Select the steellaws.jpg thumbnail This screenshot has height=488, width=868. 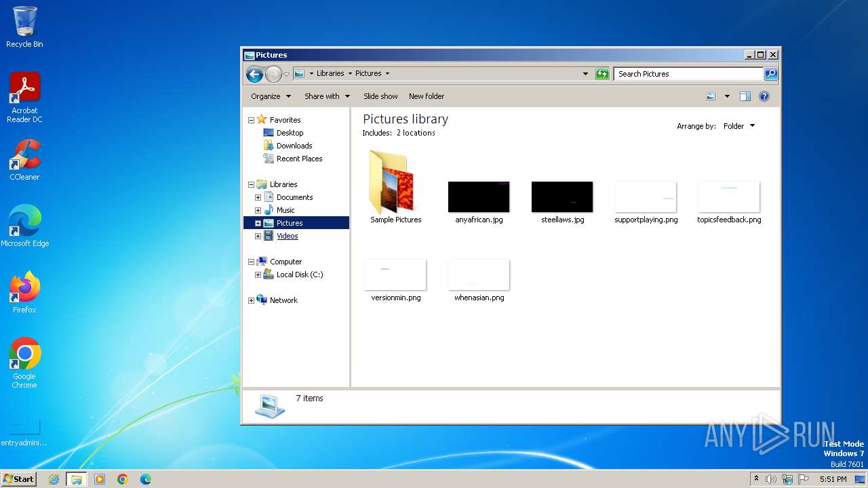point(562,197)
